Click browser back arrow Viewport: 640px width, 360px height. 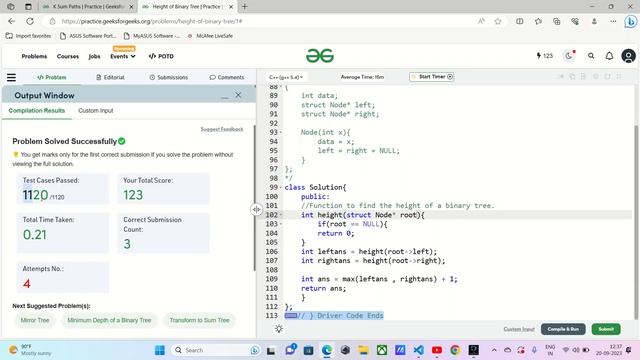[x=11, y=21]
